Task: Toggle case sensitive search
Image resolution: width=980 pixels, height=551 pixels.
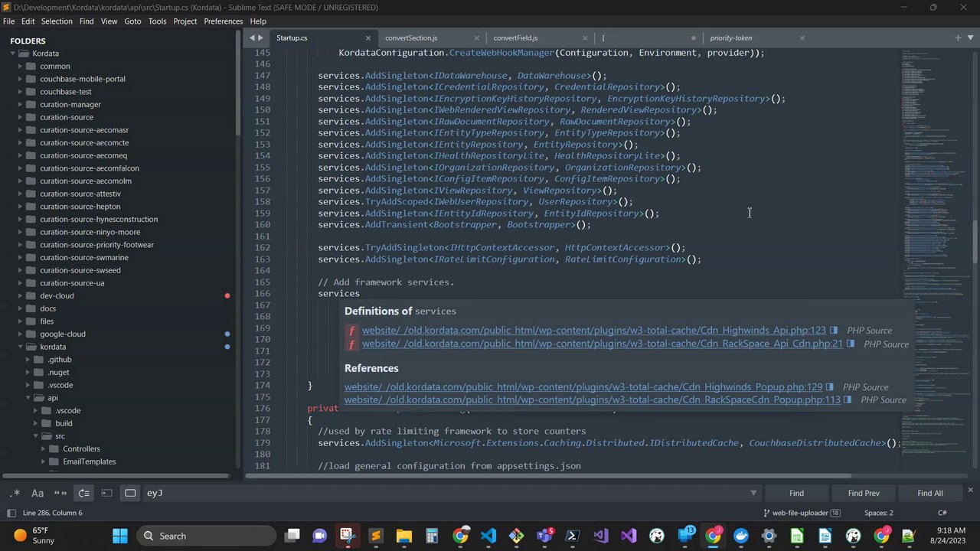Action: click(37, 493)
